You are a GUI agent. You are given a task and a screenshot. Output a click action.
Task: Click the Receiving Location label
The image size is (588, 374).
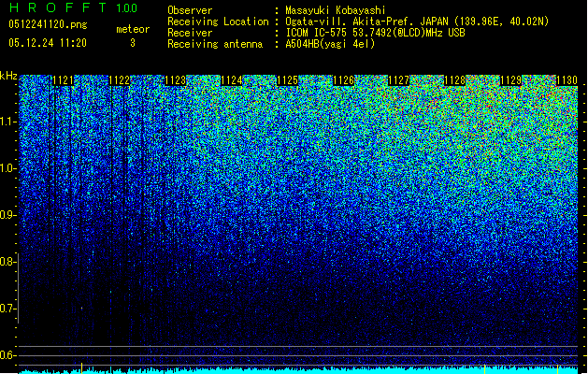tap(218, 22)
